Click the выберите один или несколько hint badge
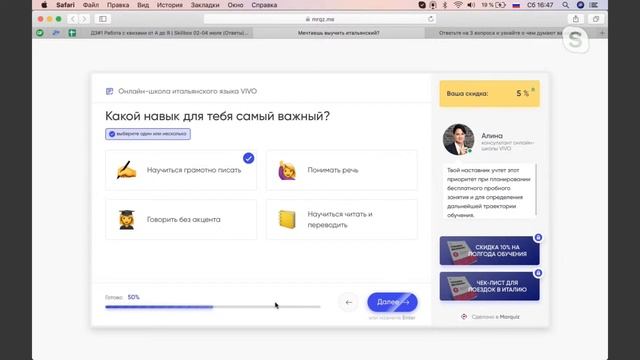 148,134
